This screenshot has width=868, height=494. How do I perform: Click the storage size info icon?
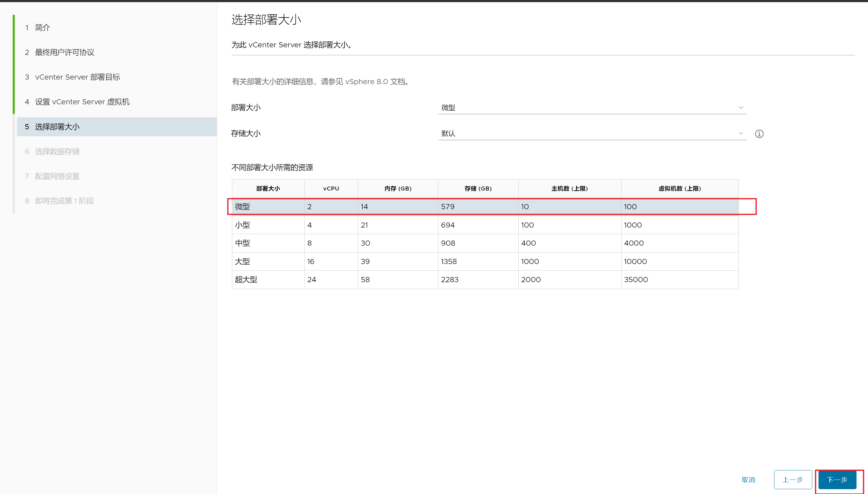click(759, 134)
